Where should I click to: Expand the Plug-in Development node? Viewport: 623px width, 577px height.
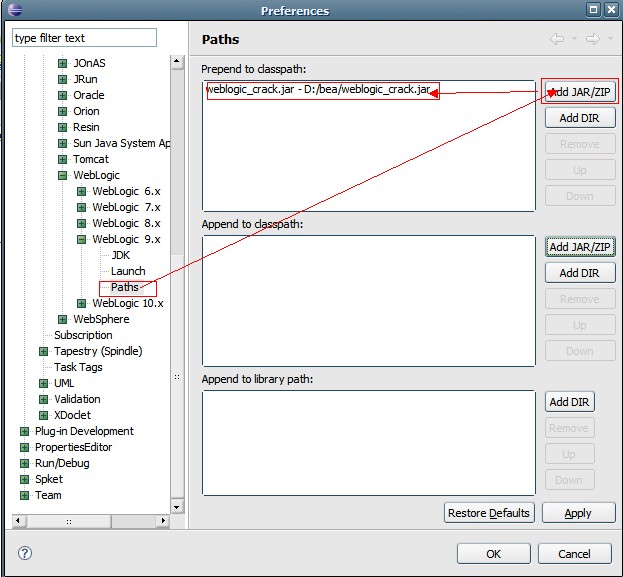[x=24, y=431]
